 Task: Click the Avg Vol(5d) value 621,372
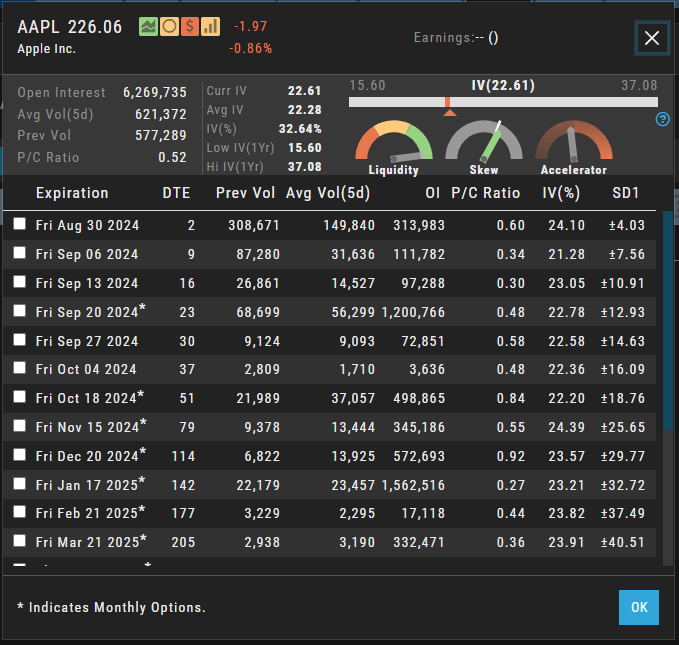(x=161, y=114)
